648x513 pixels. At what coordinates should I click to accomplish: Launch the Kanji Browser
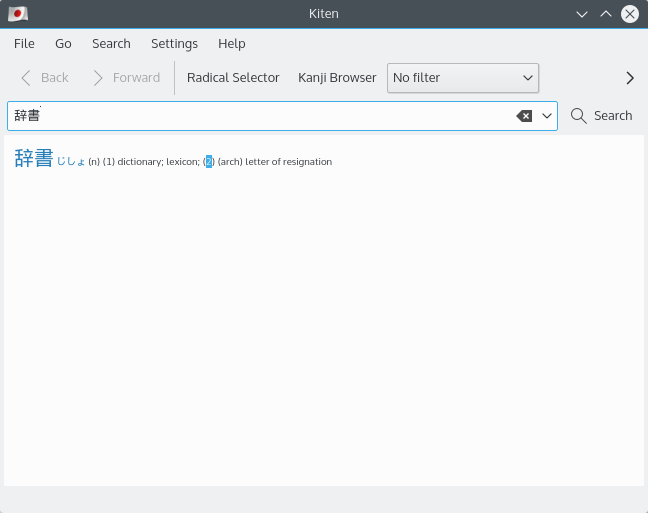click(x=337, y=78)
